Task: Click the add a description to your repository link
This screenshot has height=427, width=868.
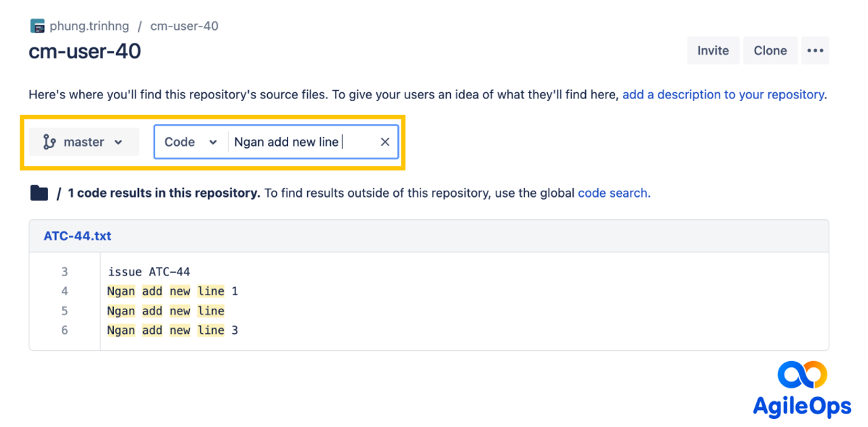Action: [723, 95]
